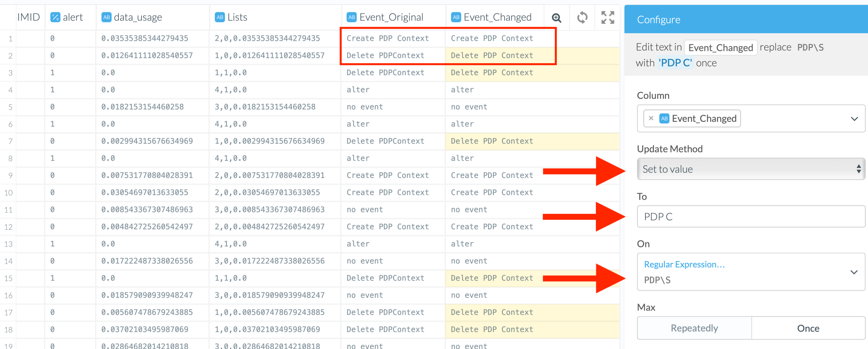Click the zoom magnifier icon
Viewport: 868px width, 349px height.
point(556,18)
